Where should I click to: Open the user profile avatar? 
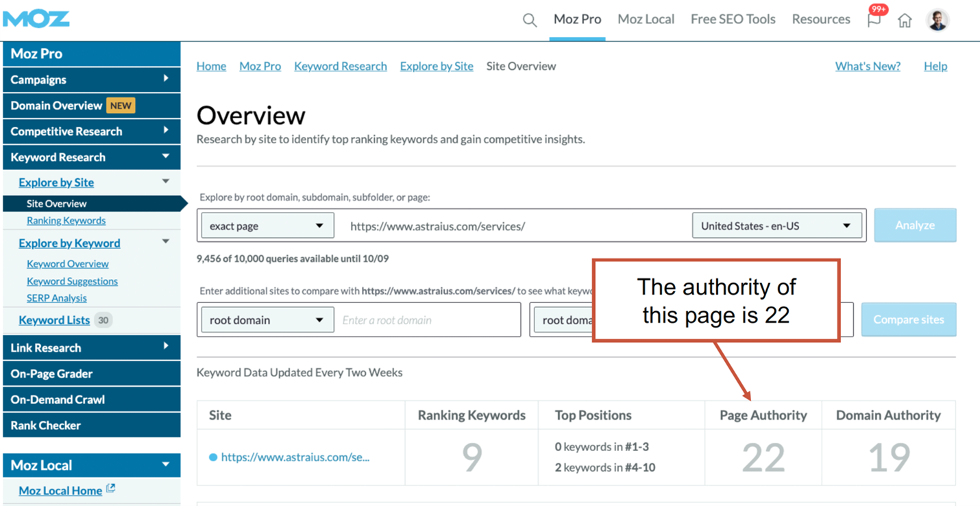(938, 20)
